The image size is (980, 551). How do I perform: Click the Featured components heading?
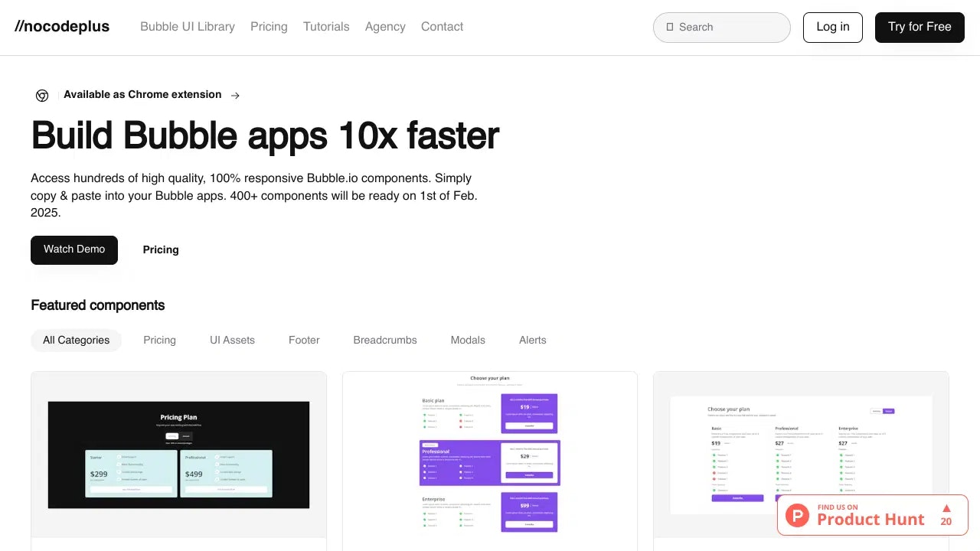pyautogui.click(x=98, y=305)
